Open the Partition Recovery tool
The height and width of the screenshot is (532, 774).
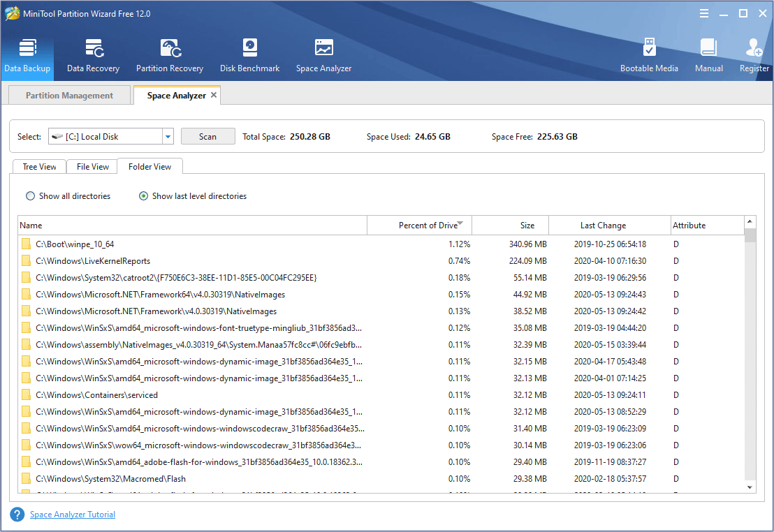click(x=169, y=56)
